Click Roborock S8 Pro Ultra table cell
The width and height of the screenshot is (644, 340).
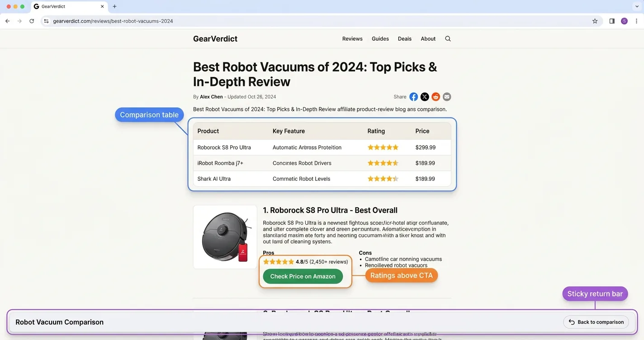[224, 147]
